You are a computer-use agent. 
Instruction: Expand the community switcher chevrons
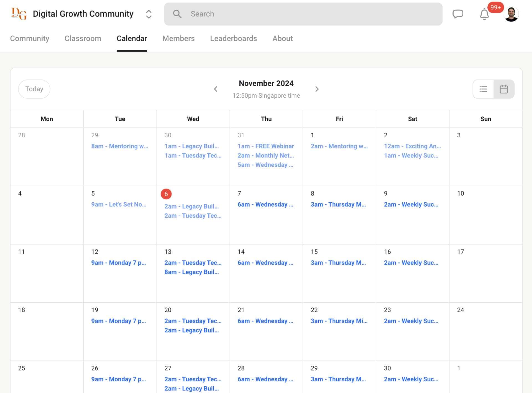[x=149, y=14]
